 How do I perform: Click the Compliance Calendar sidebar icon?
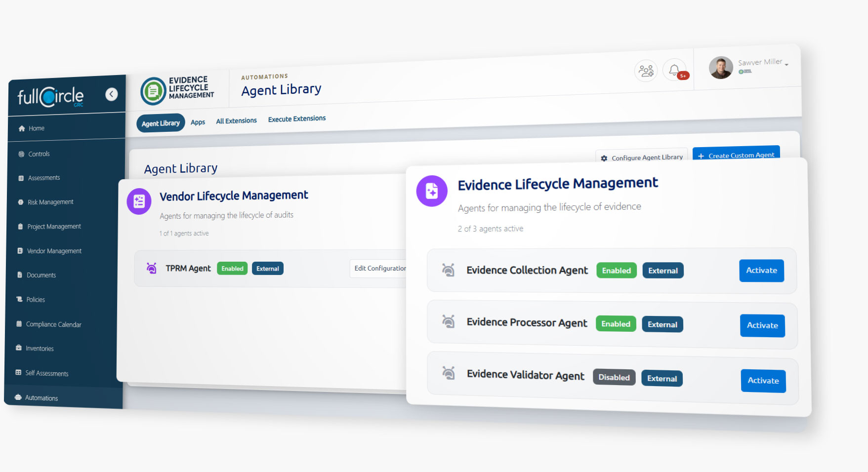pos(19,324)
